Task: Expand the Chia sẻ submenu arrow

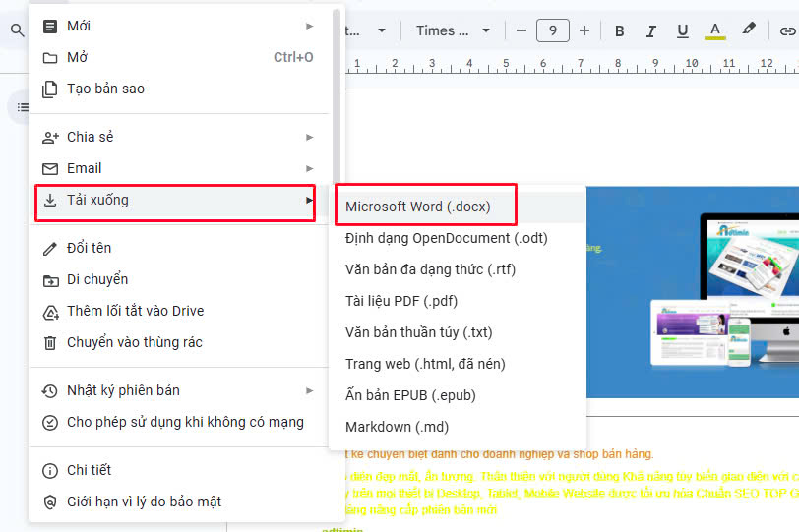Action: [x=309, y=137]
